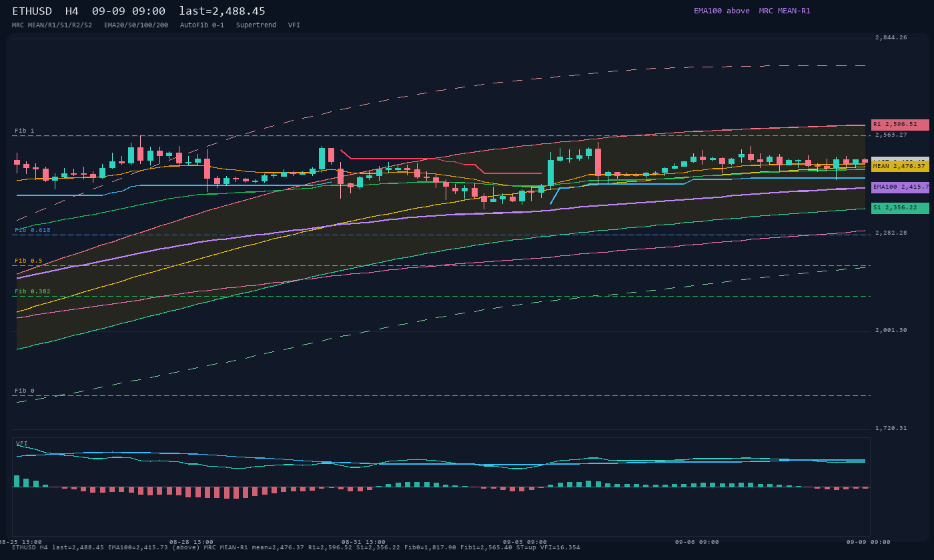This screenshot has height=560, width=934.
Task: Click the 'Fib 0.5' level label
Action: (x=29, y=261)
